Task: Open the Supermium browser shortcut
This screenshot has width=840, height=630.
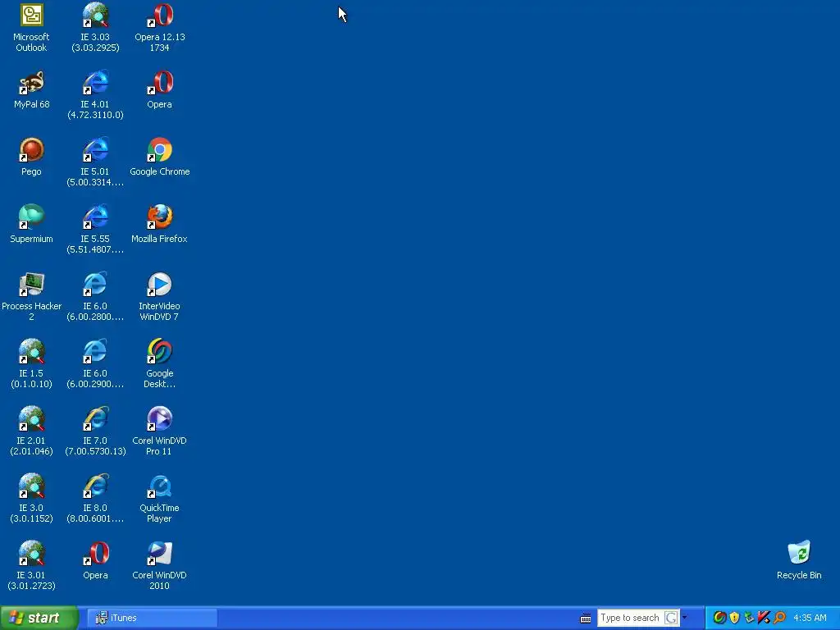Action: coord(31,217)
